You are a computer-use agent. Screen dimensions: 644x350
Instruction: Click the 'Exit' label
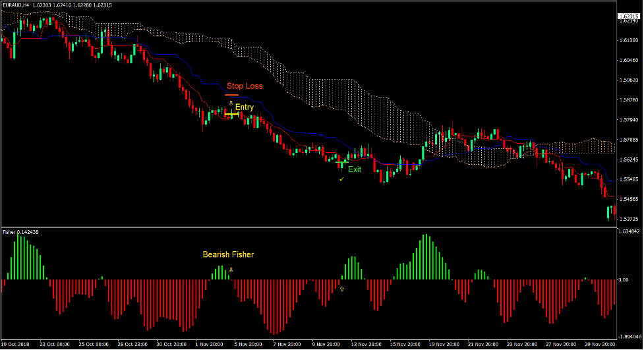tap(355, 169)
